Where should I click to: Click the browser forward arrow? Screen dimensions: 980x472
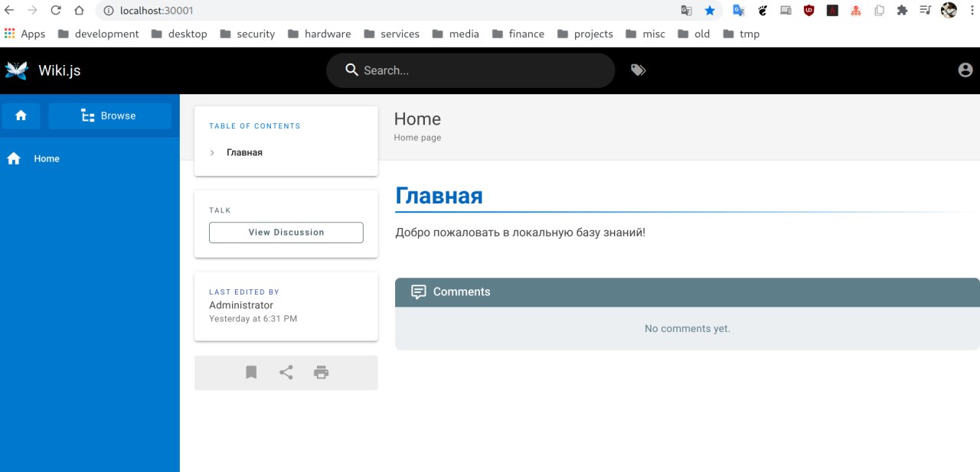point(33,11)
